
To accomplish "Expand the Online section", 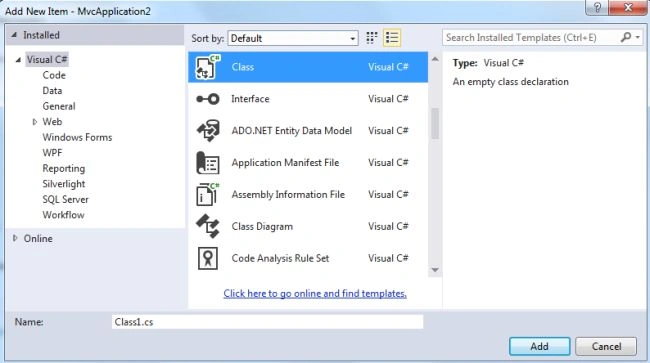I will click(15, 238).
